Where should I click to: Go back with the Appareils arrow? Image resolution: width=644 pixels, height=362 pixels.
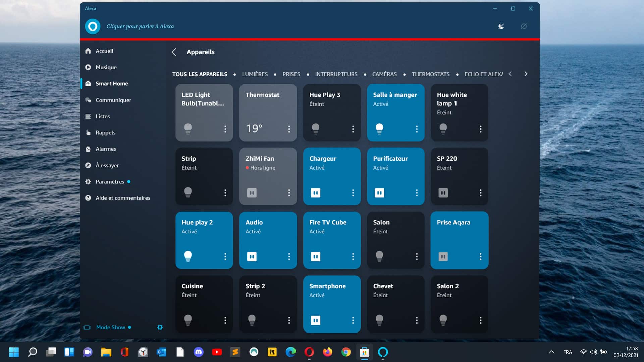coord(174,52)
